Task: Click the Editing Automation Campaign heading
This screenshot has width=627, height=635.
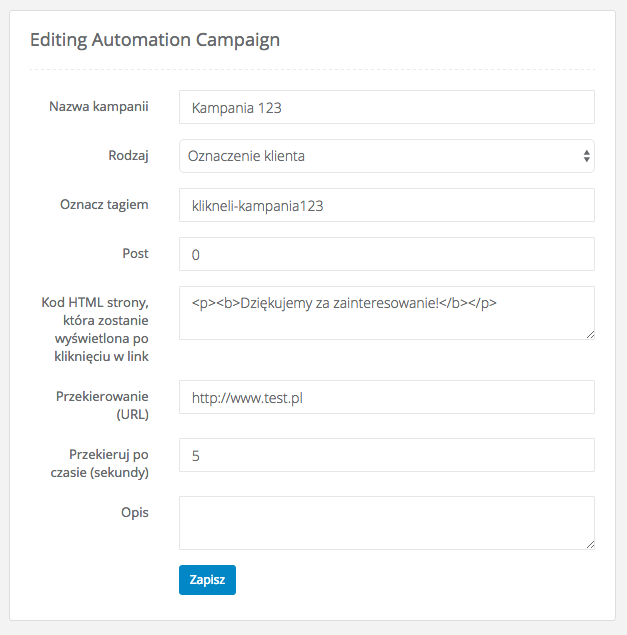Action: [155, 40]
